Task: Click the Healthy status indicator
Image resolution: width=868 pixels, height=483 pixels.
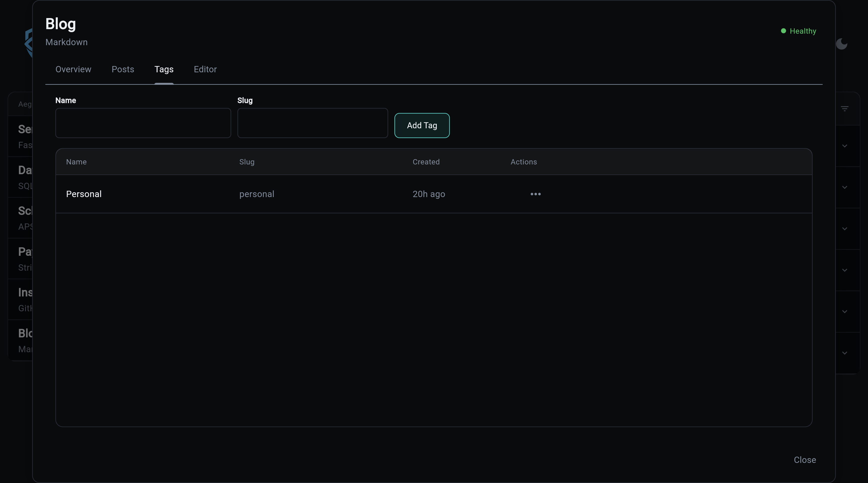Action: coord(798,31)
